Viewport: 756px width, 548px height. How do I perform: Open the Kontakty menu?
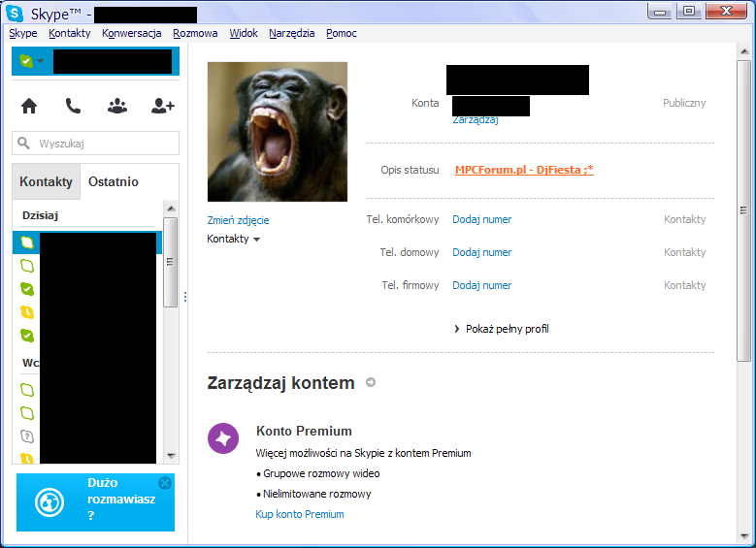pyautogui.click(x=70, y=33)
